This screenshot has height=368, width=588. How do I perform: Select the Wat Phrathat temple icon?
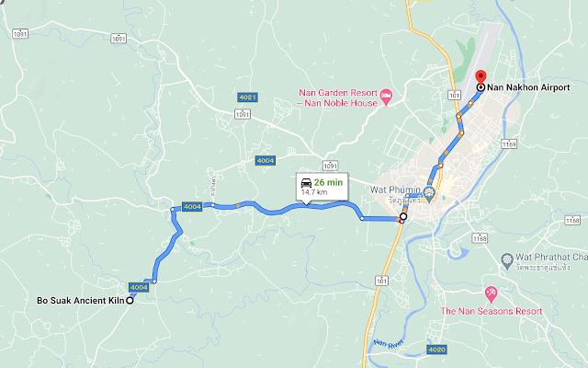pos(507,260)
